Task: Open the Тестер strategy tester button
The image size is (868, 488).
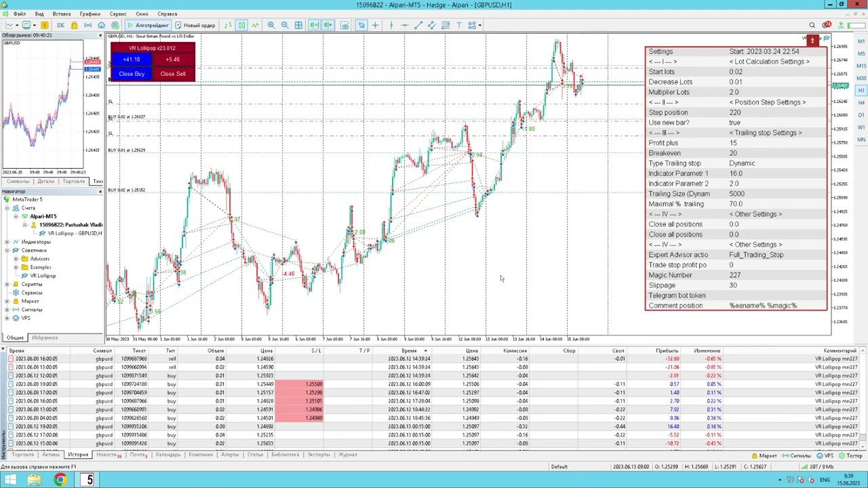Action: [x=850, y=455]
